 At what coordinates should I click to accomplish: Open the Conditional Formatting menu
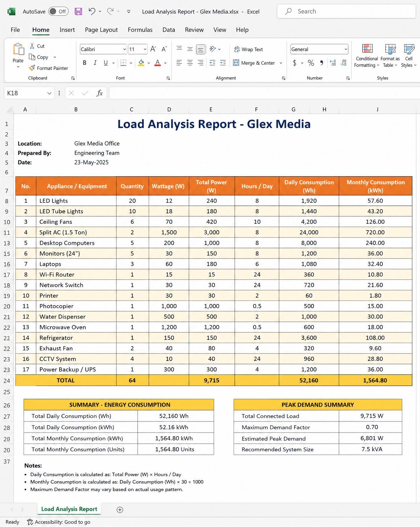click(x=367, y=56)
